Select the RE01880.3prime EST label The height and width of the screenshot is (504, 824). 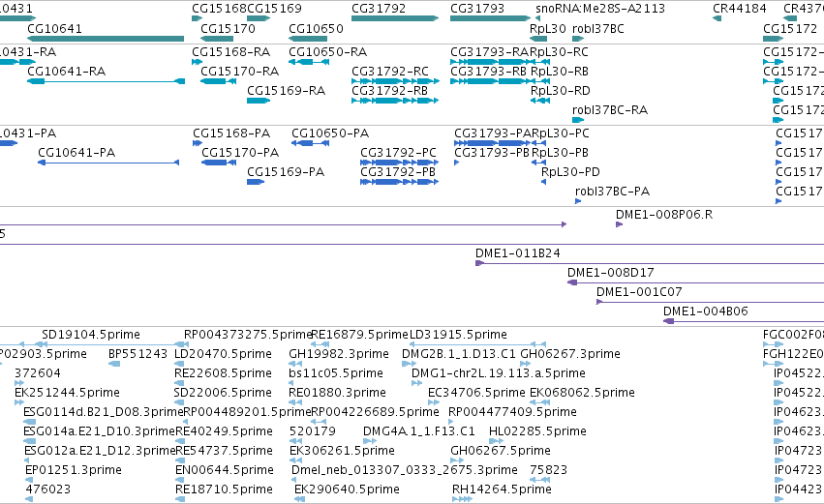tap(337, 393)
